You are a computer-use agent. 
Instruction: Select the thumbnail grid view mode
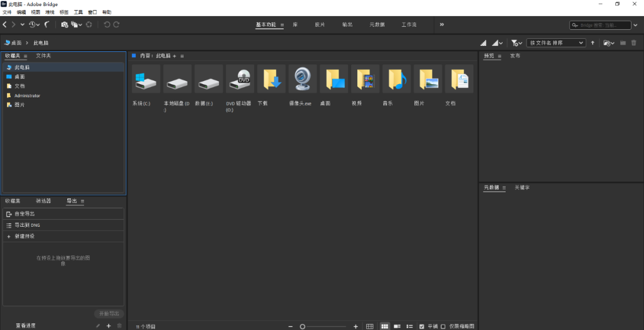385,326
